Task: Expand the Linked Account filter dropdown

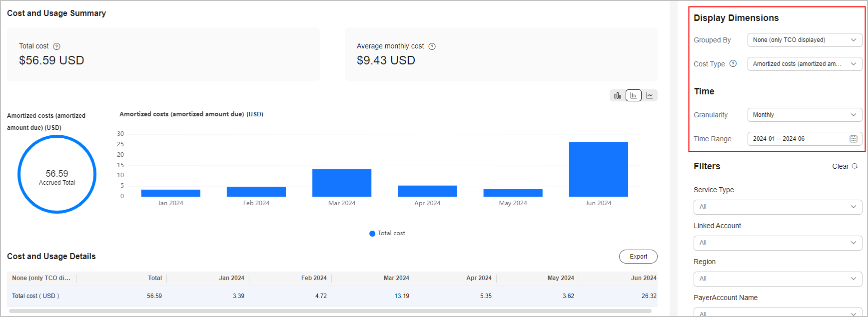Action: tap(778, 243)
